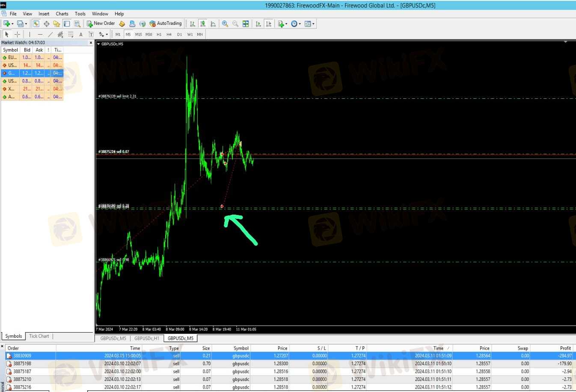Switch chart to Candlesticks display
Image resolution: width=576 pixels, height=392 pixels.
(203, 24)
